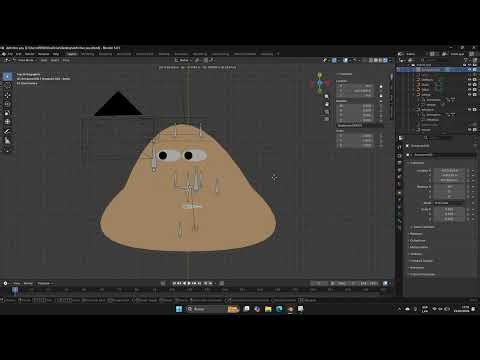Click the viewport navigation axis gizmo
The width and height of the screenshot is (480, 360).
[x=320, y=83]
